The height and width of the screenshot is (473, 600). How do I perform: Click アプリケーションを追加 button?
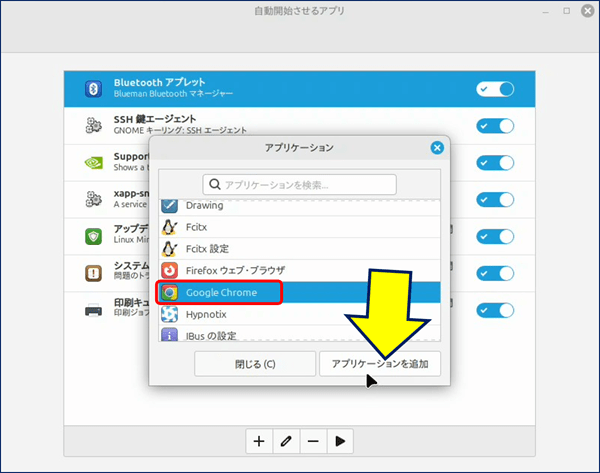[x=380, y=364]
